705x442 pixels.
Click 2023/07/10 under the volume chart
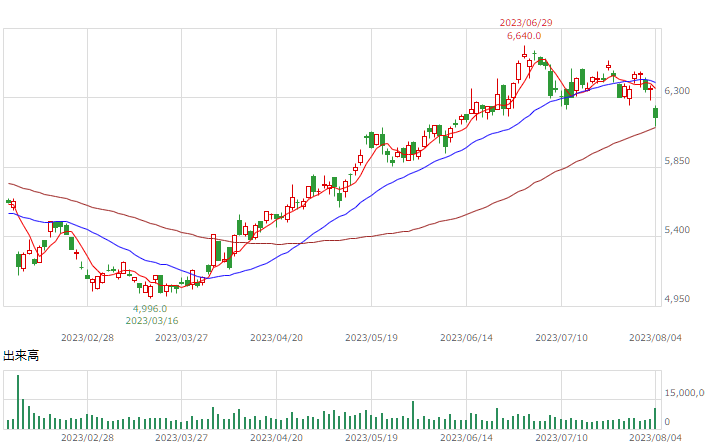pos(562,437)
